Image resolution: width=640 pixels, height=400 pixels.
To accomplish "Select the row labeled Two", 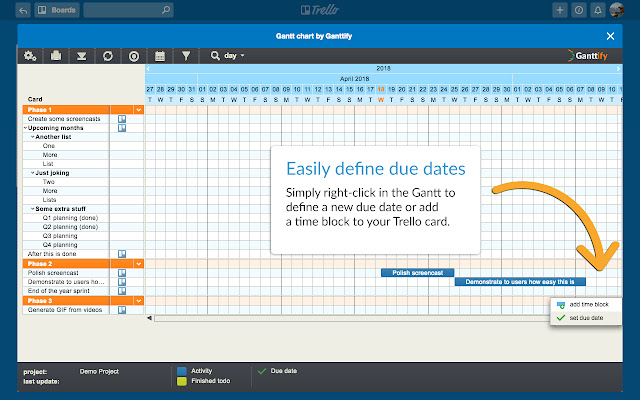I will [x=83, y=182].
